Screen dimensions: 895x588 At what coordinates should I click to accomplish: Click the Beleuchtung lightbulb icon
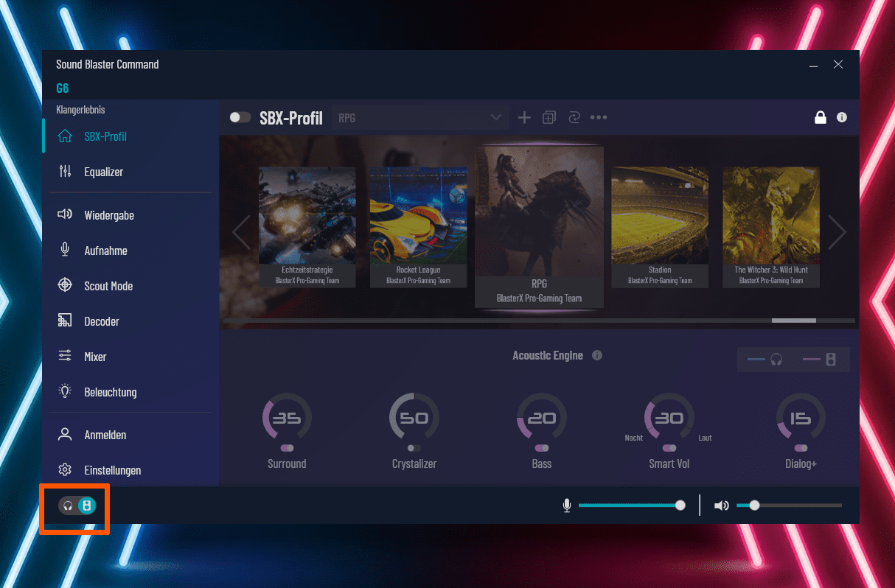coord(65,391)
